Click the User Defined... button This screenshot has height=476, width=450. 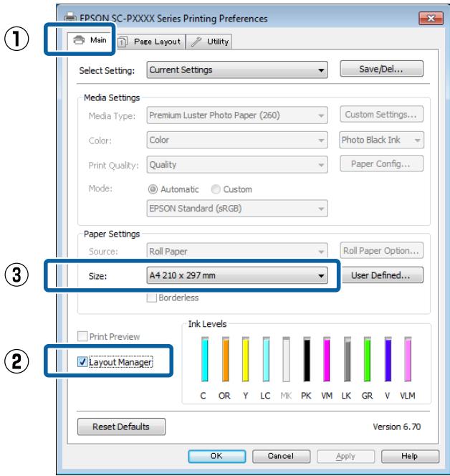pyautogui.click(x=382, y=275)
